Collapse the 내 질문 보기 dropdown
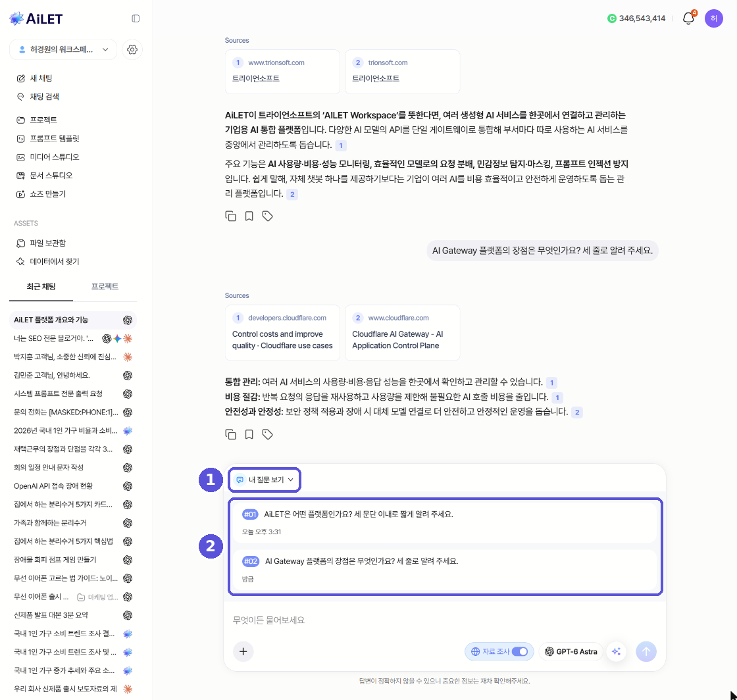737x700 pixels. point(265,480)
